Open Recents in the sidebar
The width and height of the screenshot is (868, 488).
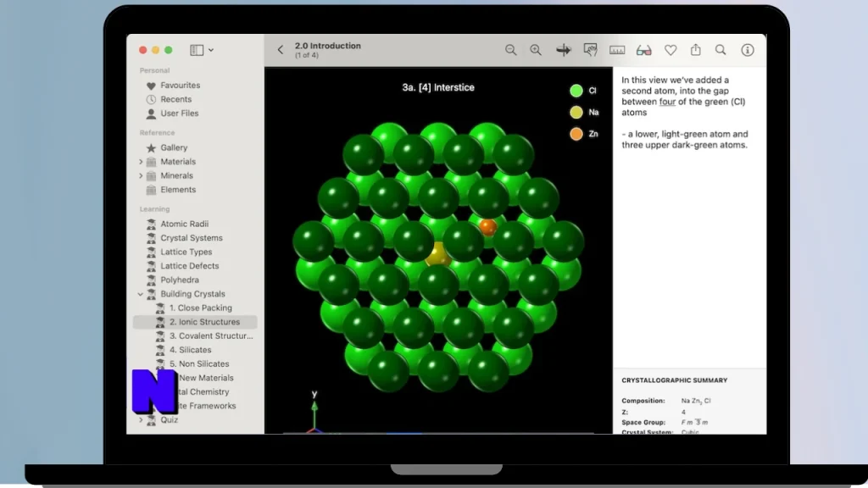pos(176,99)
